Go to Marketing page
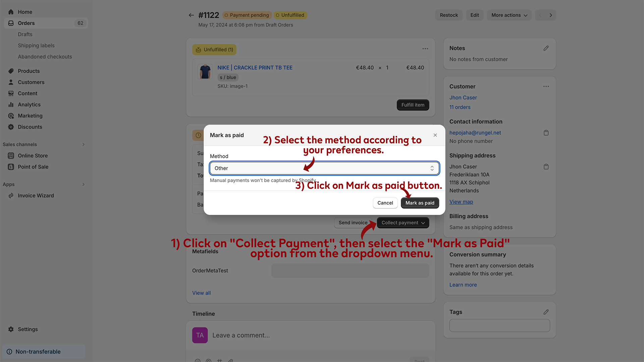The width and height of the screenshot is (644, 362). tap(30, 116)
